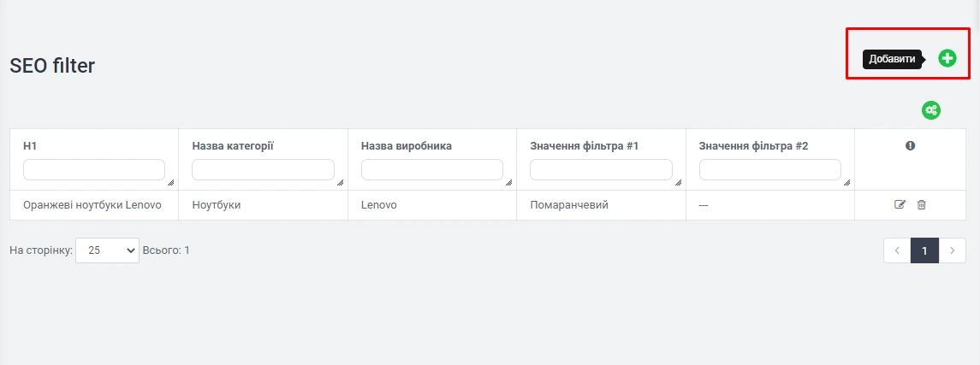The image size is (980, 365).
Task: Focus the Значення фільтра #1 input
Action: point(600,169)
